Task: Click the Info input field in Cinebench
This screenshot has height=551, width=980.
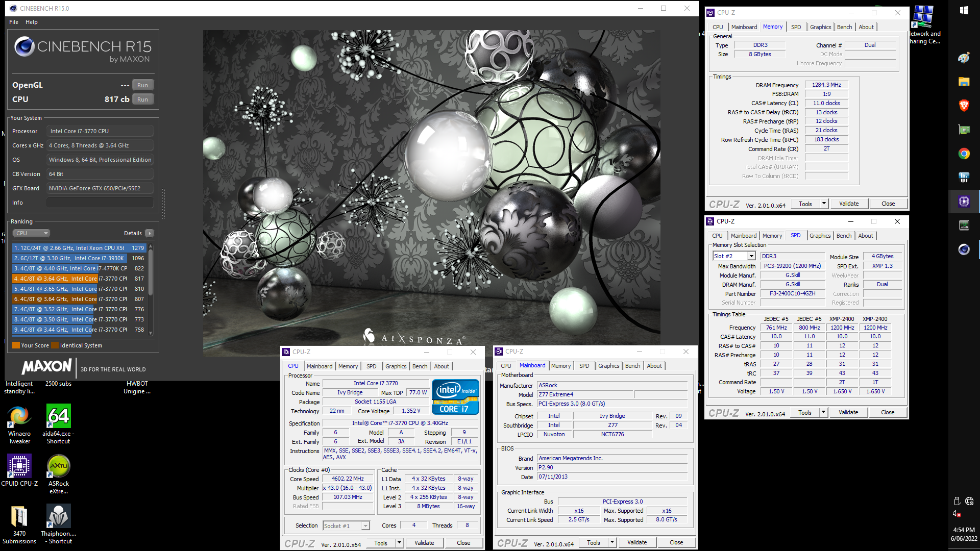Action: coord(100,203)
